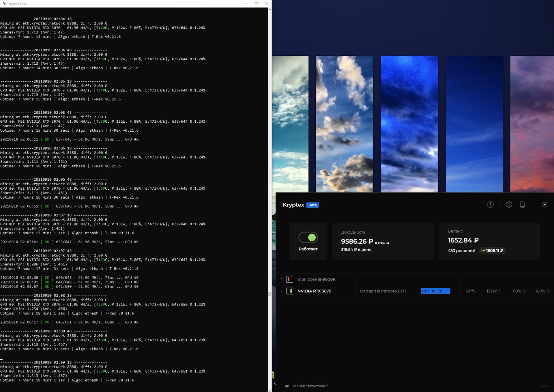This screenshot has height=392, width=554.
Task: Open the Полная статистика link
Action: (x=309, y=386)
